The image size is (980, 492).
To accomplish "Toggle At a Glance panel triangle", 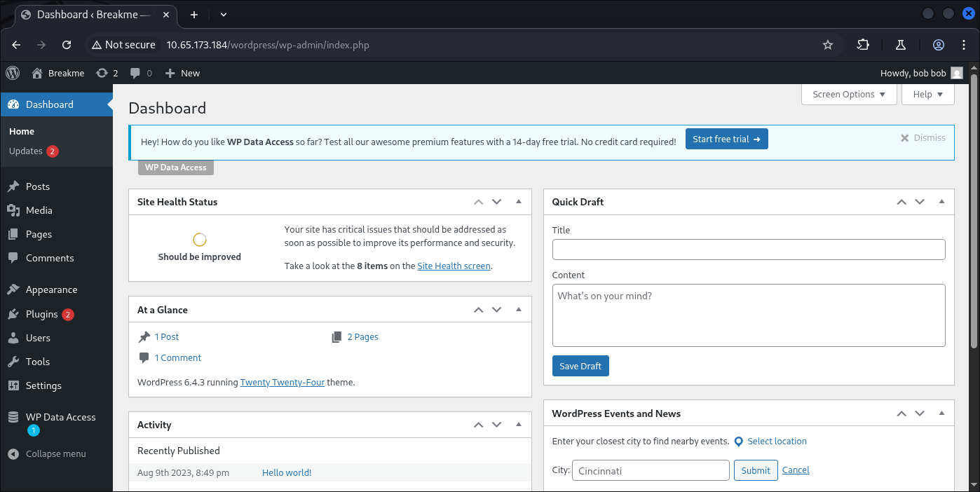I will click(x=519, y=310).
